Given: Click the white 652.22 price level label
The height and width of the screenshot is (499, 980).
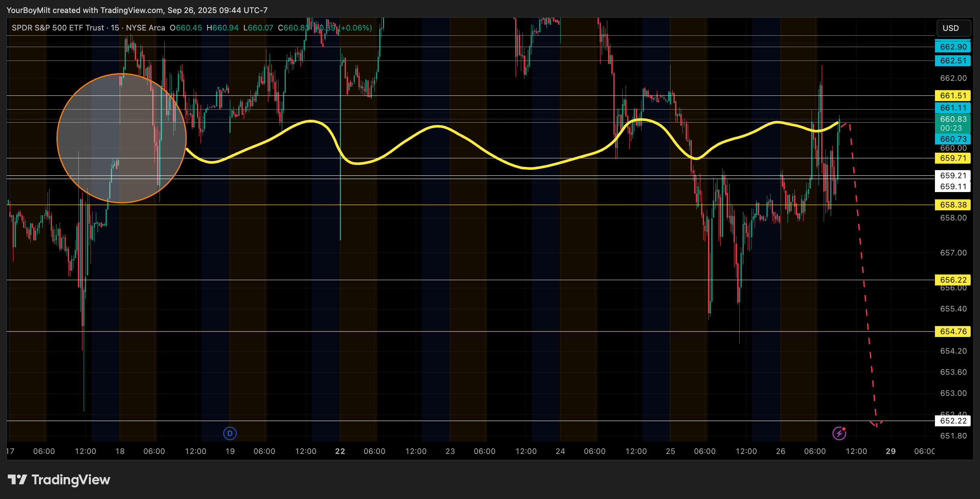Looking at the screenshot, I should pyautogui.click(x=953, y=421).
